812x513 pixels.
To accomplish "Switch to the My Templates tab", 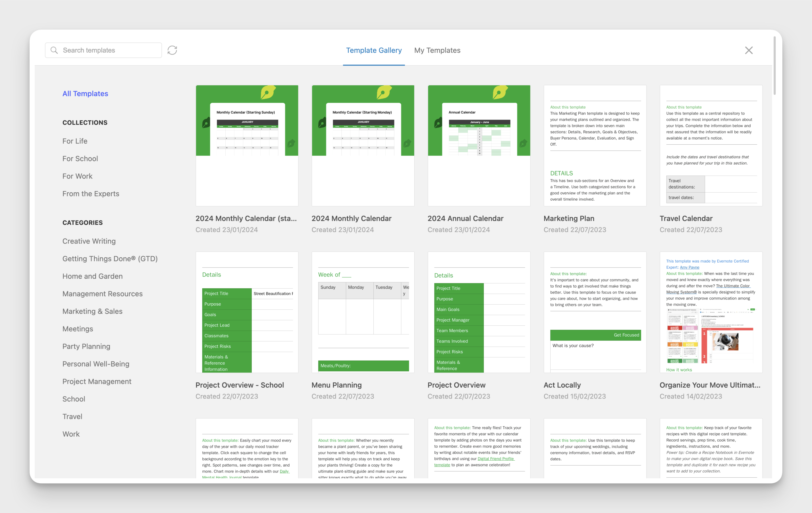I will tap(437, 50).
